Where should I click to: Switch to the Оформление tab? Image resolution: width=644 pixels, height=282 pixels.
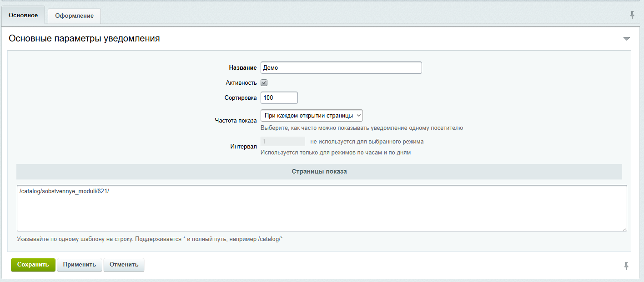pyautogui.click(x=74, y=15)
